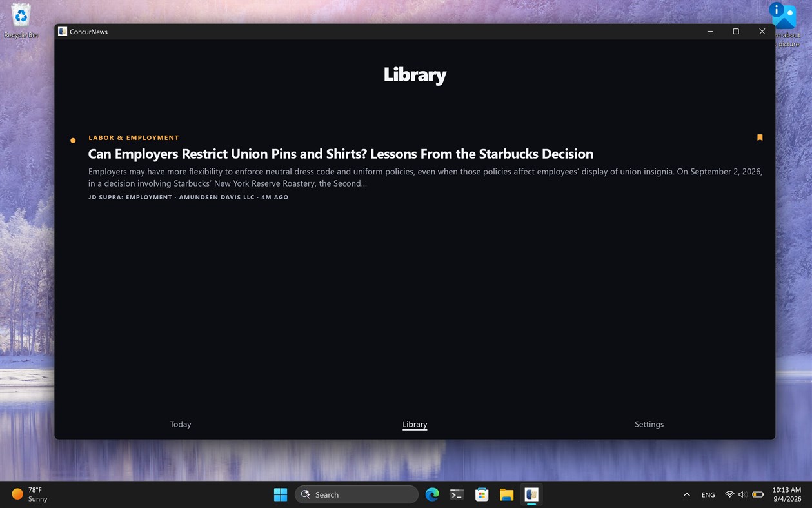Click the ConcurNews app icon in title bar
The image size is (812, 508).
coord(63,32)
